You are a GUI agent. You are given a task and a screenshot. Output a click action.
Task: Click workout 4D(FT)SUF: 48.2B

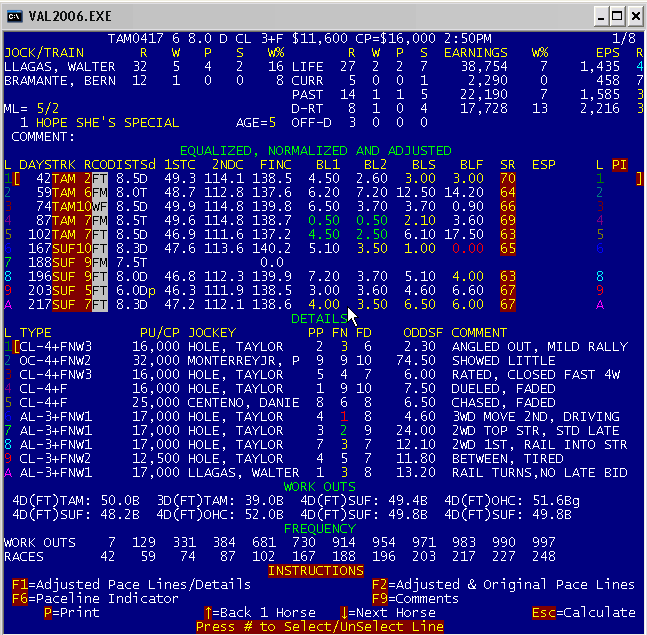coord(76,515)
